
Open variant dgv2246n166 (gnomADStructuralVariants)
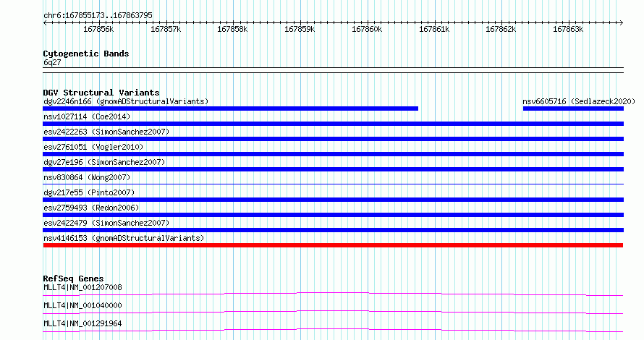[126, 101]
